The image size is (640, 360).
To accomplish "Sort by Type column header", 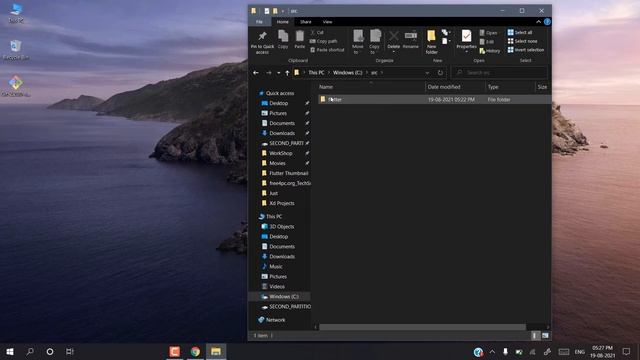I will [x=510, y=87].
